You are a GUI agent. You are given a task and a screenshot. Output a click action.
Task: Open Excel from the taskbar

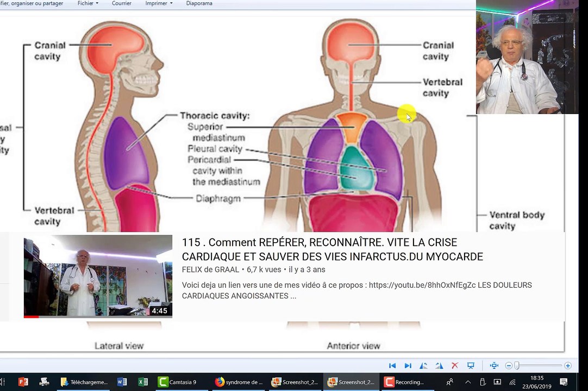pos(143,382)
